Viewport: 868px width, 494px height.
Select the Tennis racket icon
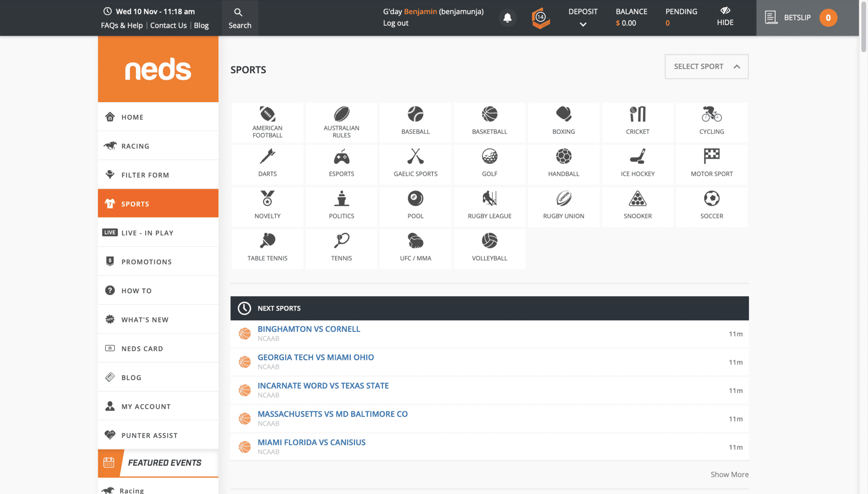tap(342, 241)
